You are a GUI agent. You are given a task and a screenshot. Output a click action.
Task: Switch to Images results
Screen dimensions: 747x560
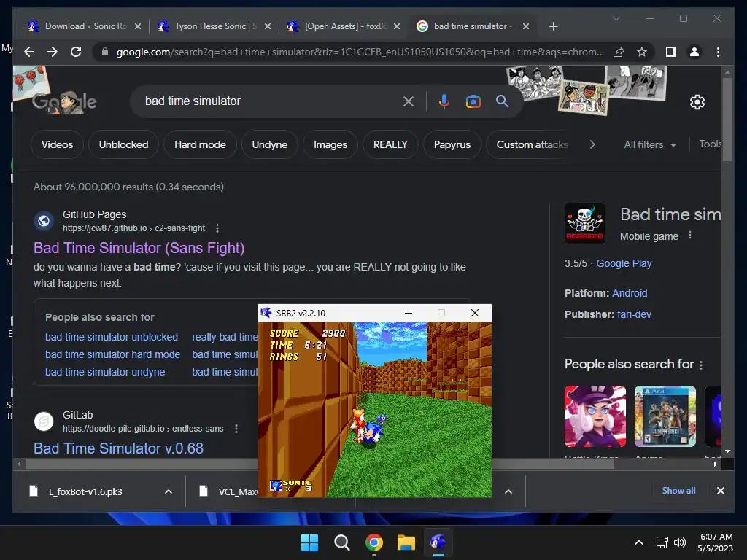tap(330, 144)
